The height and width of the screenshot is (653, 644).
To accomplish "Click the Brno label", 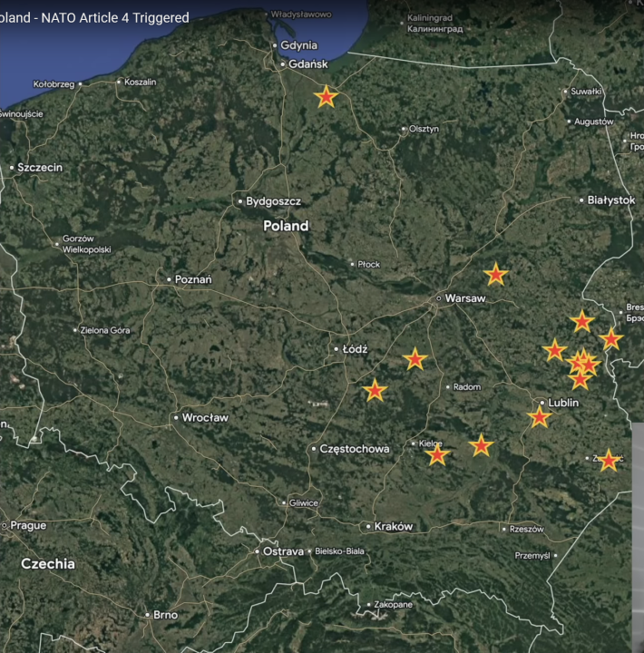I will 165,615.
